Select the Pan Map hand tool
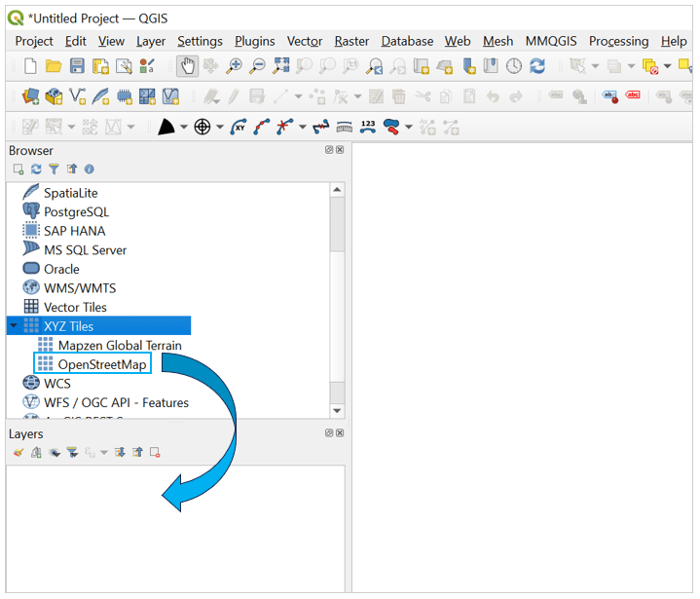The height and width of the screenshot is (599, 700). point(186,66)
